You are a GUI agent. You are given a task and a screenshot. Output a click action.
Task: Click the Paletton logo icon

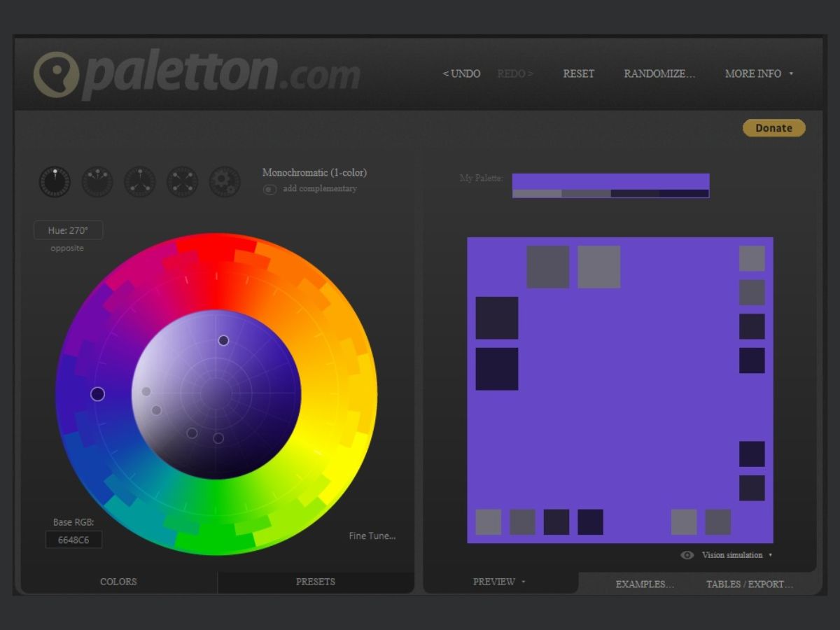[57, 74]
